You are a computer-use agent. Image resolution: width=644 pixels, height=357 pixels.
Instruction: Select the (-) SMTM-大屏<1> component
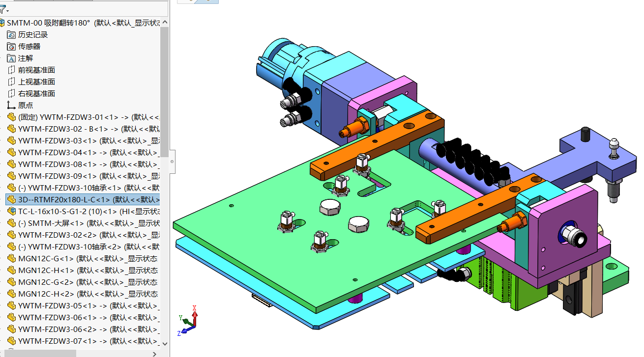point(84,223)
